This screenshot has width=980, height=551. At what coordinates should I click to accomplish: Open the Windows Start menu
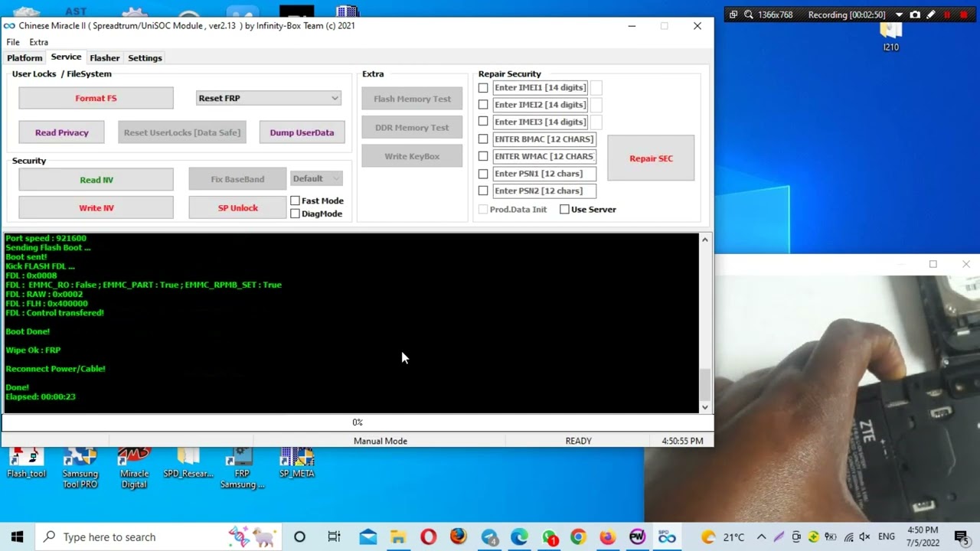[x=17, y=536]
